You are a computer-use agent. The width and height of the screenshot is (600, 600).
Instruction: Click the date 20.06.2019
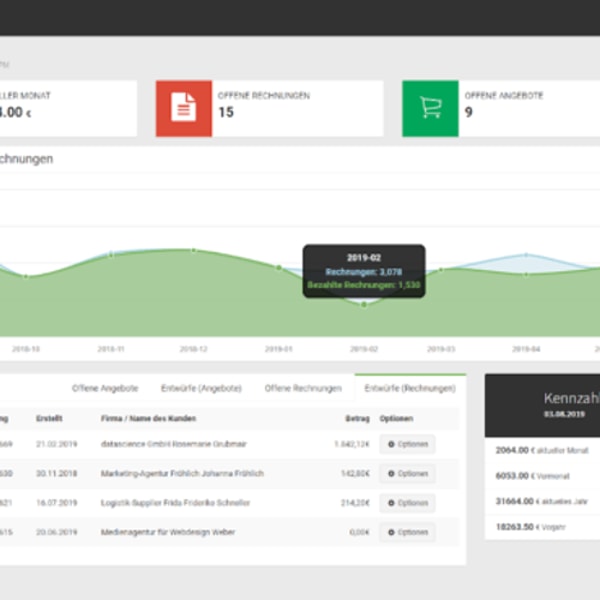57,532
